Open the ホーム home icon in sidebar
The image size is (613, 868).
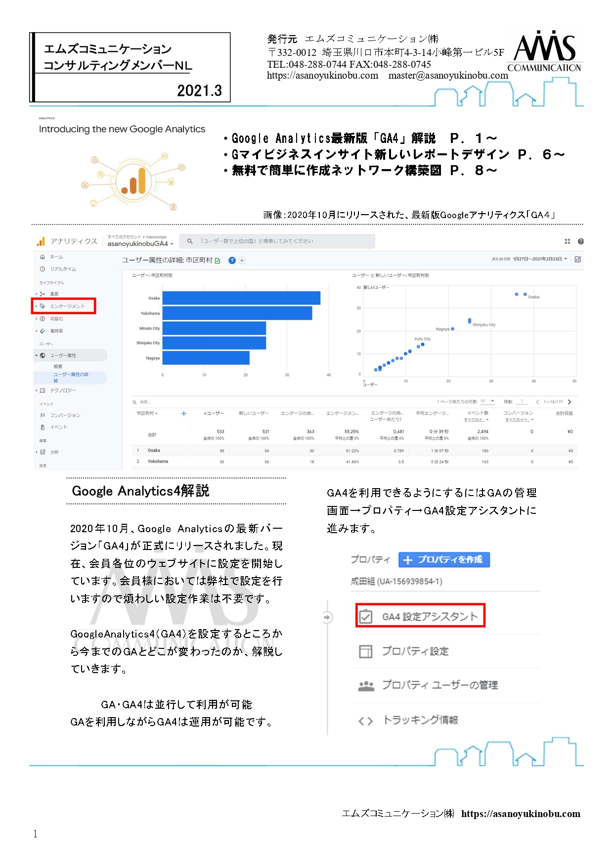[x=43, y=257]
